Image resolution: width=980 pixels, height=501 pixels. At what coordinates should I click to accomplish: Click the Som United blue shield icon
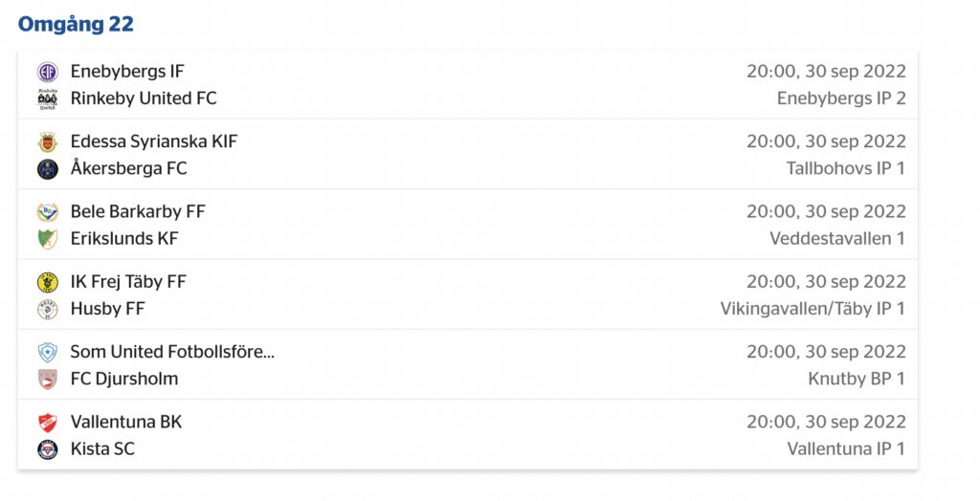point(48,352)
